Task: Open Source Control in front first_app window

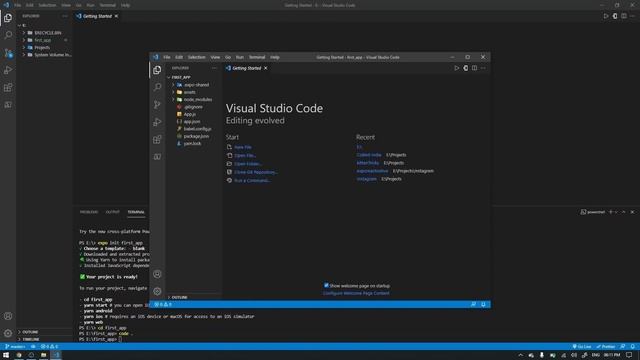Action: (x=157, y=104)
